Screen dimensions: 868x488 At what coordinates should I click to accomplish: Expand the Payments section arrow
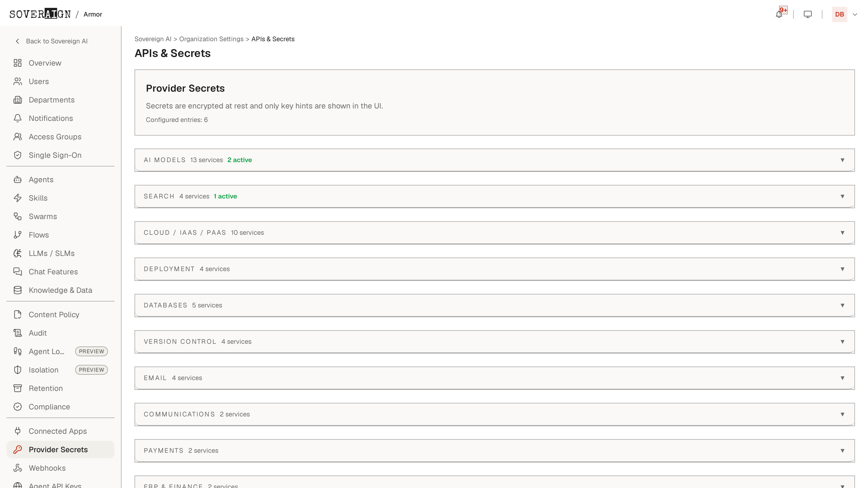point(843,451)
